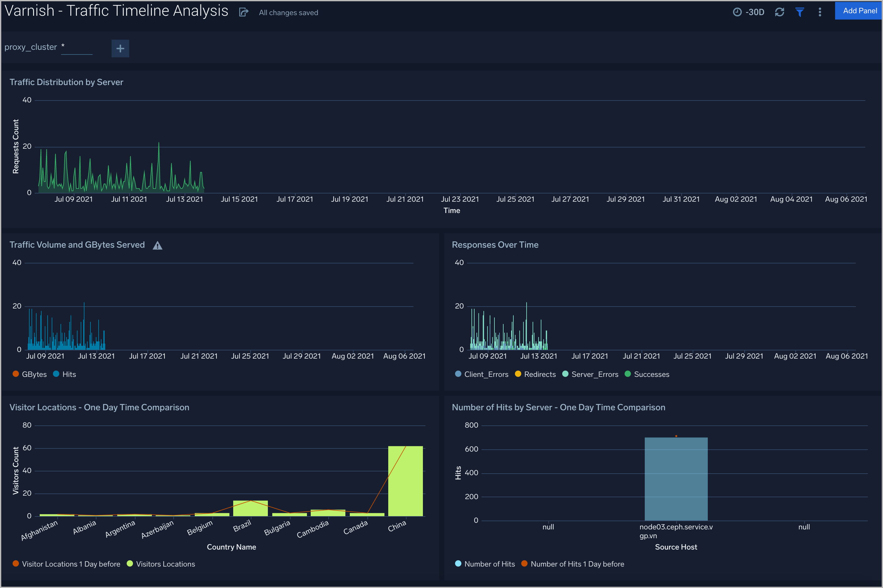Share the dashboard using the share icon

pyautogui.click(x=244, y=12)
